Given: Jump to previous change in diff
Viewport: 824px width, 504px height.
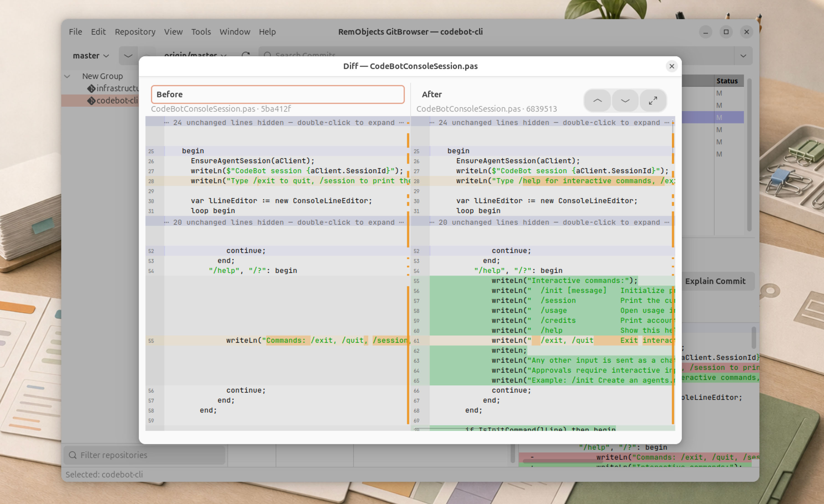Looking at the screenshot, I should tap(597, 101).
